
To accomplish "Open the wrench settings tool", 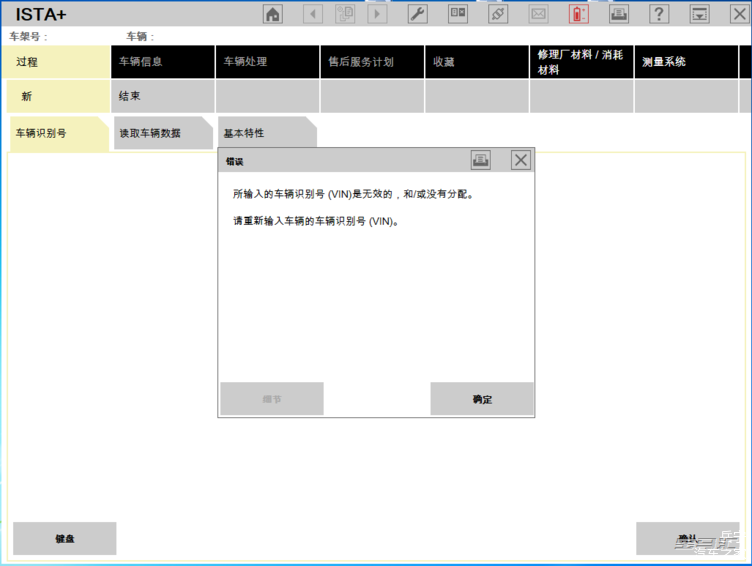I will [x=417, y=14].
